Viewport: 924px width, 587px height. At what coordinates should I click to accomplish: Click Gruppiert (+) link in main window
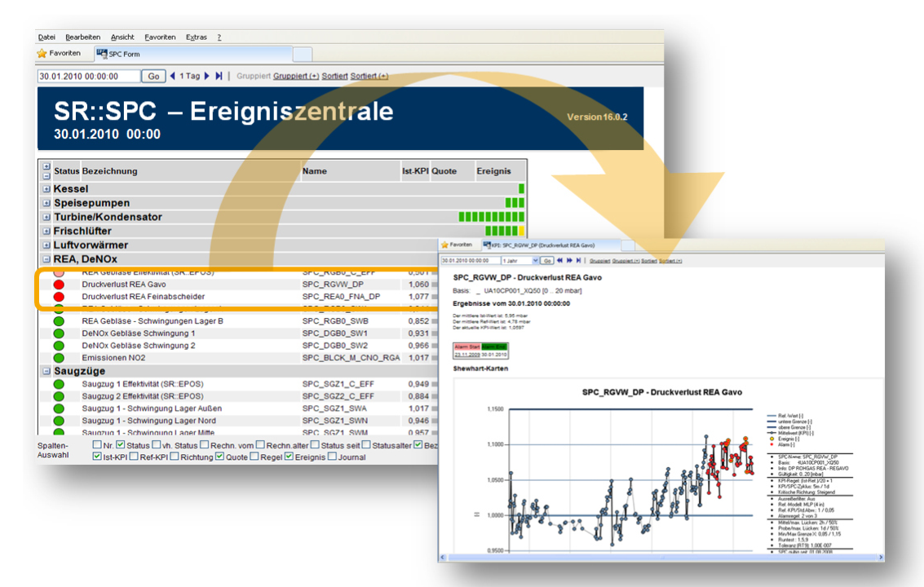tap(296, 76)
